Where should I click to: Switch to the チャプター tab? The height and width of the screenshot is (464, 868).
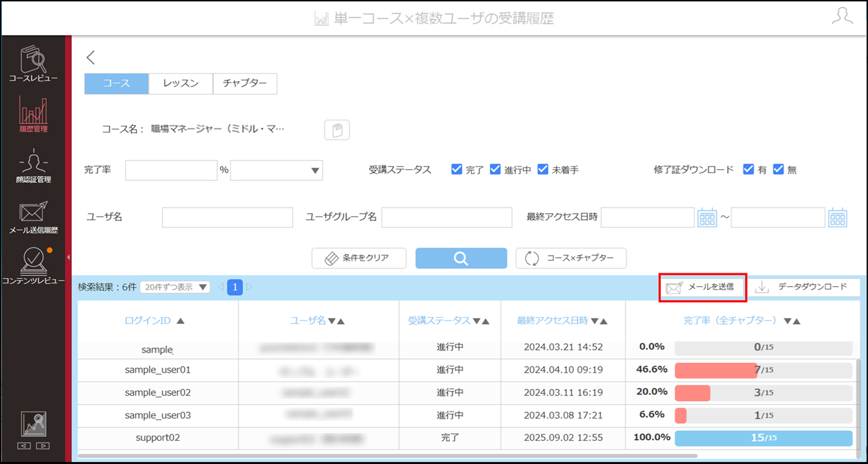[245, 83]
